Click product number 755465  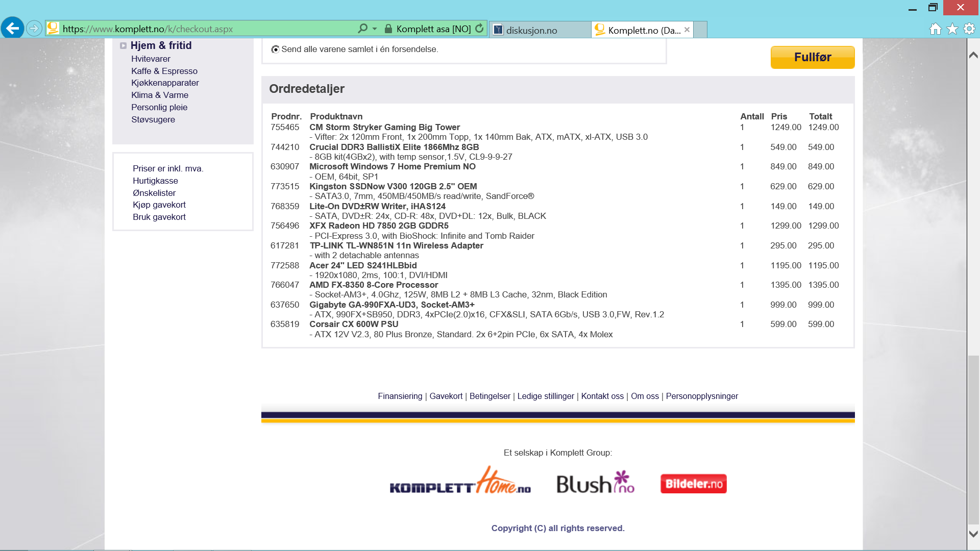285,127
